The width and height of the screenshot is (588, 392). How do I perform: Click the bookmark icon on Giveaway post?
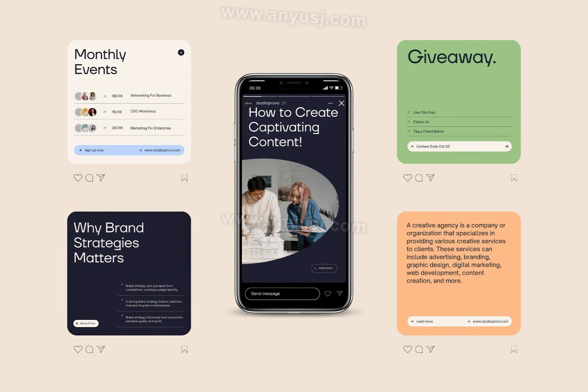514,178
